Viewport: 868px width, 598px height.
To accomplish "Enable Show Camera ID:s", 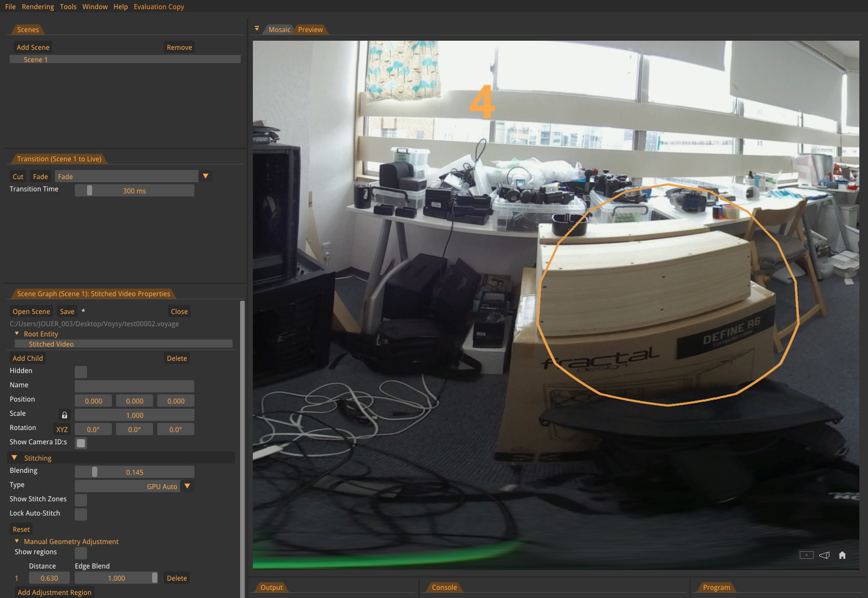I will 80,443.
